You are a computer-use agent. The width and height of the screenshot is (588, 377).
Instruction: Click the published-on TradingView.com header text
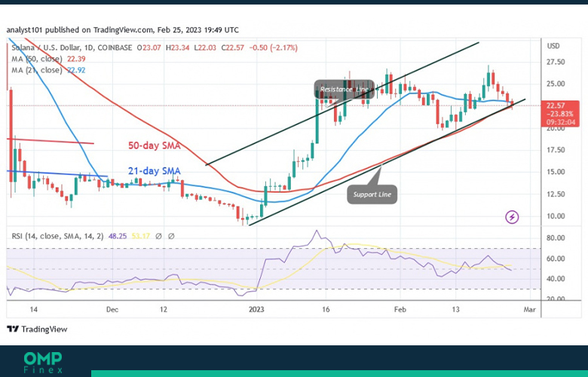[x=122, y=29]
